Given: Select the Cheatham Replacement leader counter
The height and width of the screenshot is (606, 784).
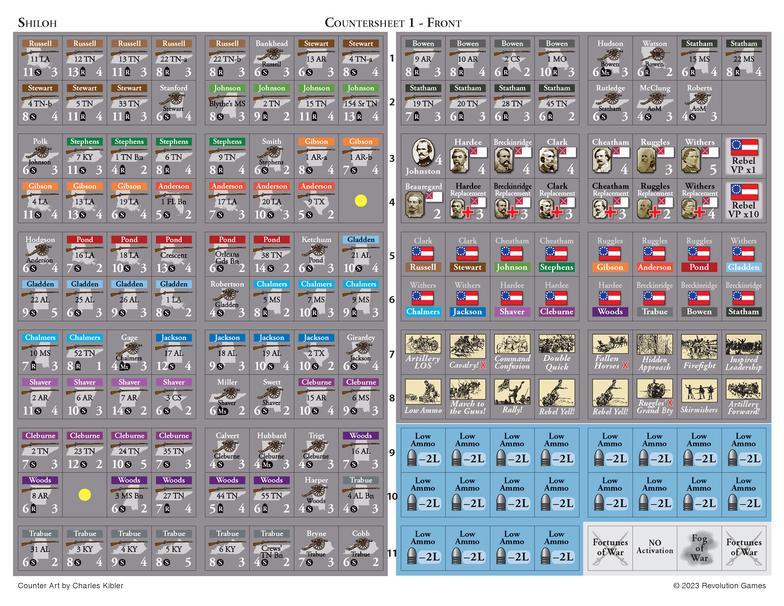Looking at the screenshot, I should pyautogui.click(x=610, y=202).
